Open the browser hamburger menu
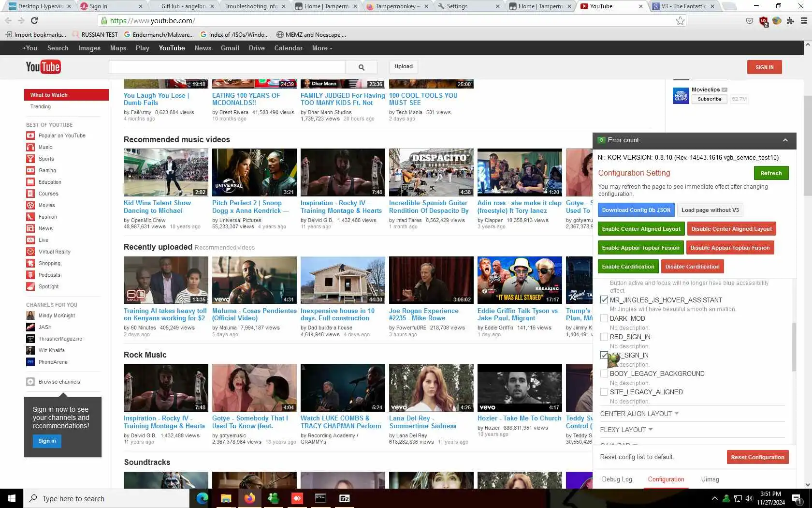The image size is (812, 508). click(x=804, y=21)
